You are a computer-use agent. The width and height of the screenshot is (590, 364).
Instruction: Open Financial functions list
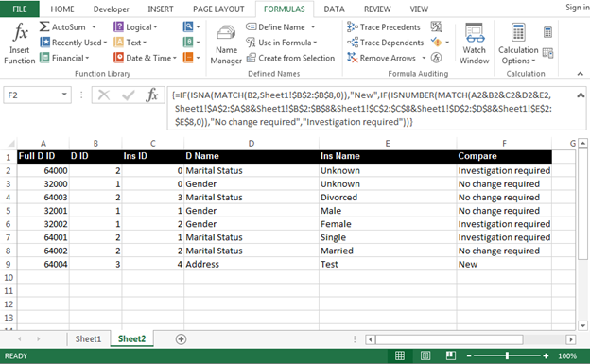coord(64,58)
